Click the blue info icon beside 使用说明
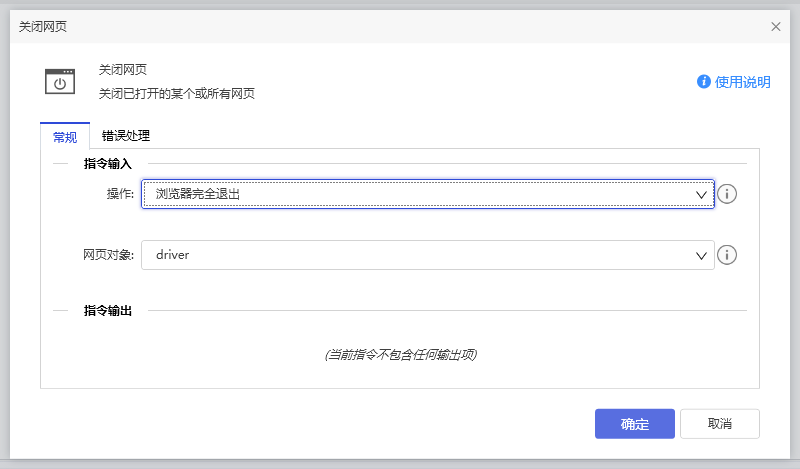Viewport: 800px width, 469px height. (704, 82)
